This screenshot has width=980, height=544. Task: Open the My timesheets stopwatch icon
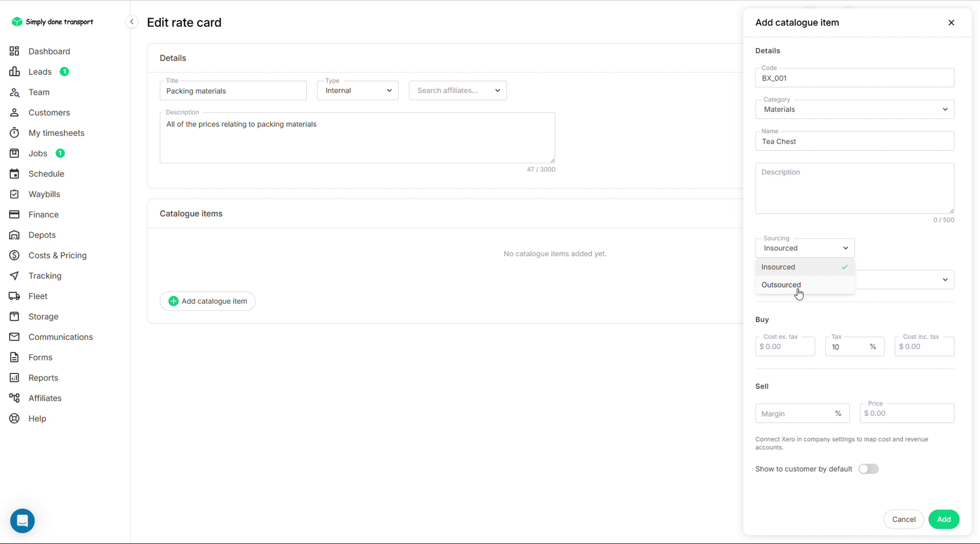tap(14, 133)
